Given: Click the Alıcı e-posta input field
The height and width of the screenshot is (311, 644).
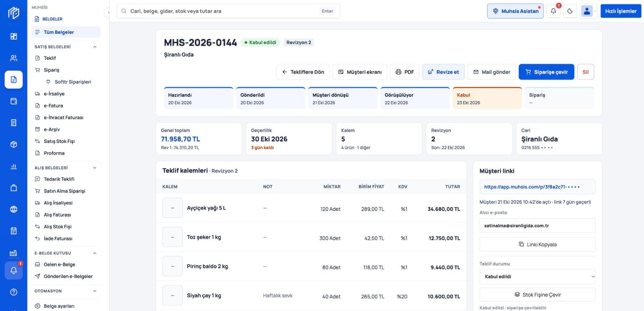Looking at the screenshot, I should (537, 226).
